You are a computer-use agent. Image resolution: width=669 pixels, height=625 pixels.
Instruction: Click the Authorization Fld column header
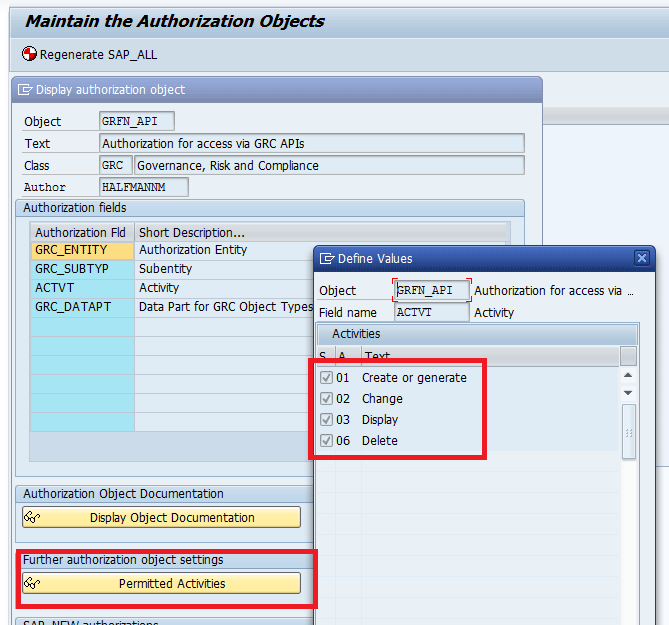(82, 233)
